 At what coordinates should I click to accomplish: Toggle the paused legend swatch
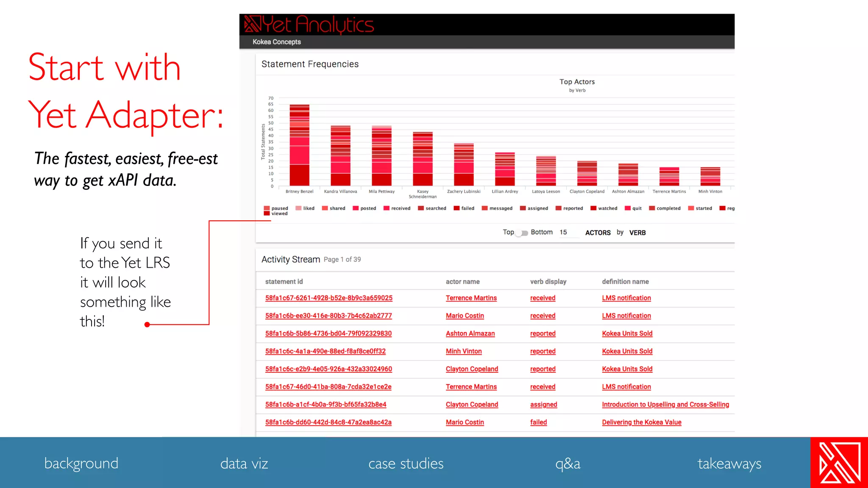coord(267,208)
